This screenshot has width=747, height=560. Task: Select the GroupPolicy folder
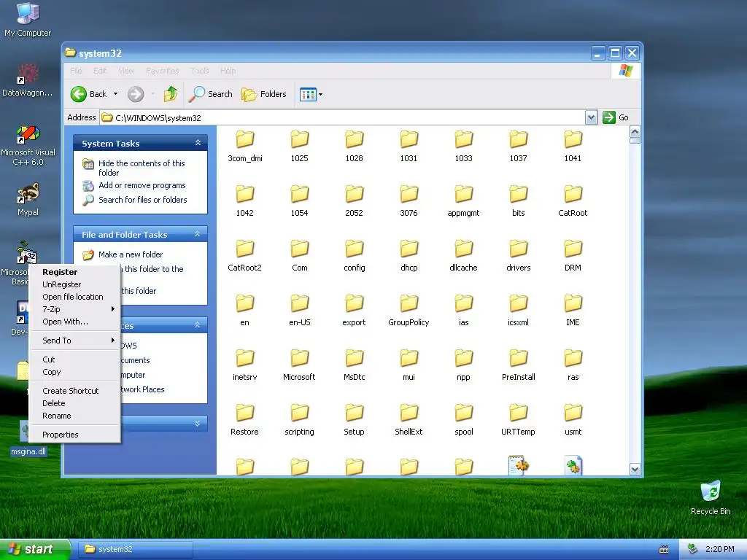click(x=409, y=311)
